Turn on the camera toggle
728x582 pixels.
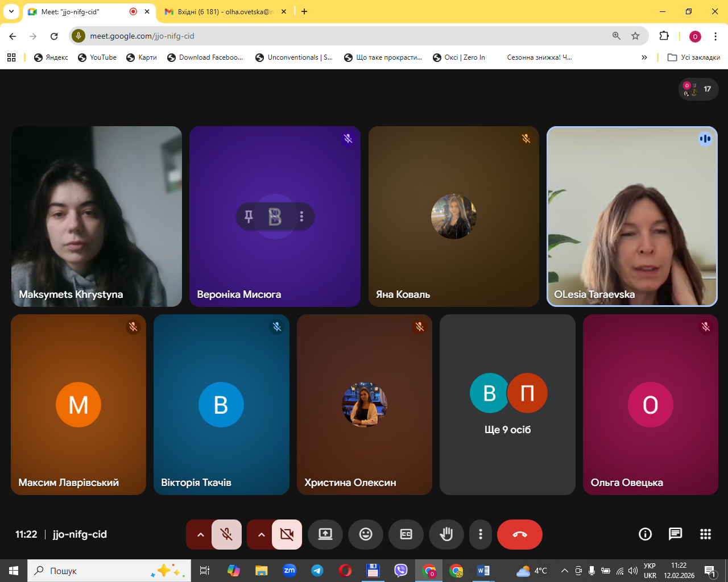click(287, 534)
